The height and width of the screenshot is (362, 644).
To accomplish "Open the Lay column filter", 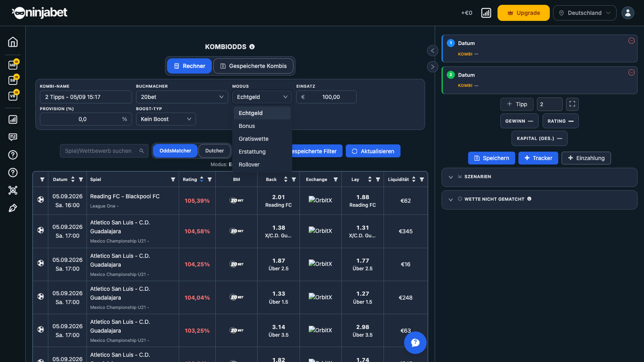I will point(378,180).
